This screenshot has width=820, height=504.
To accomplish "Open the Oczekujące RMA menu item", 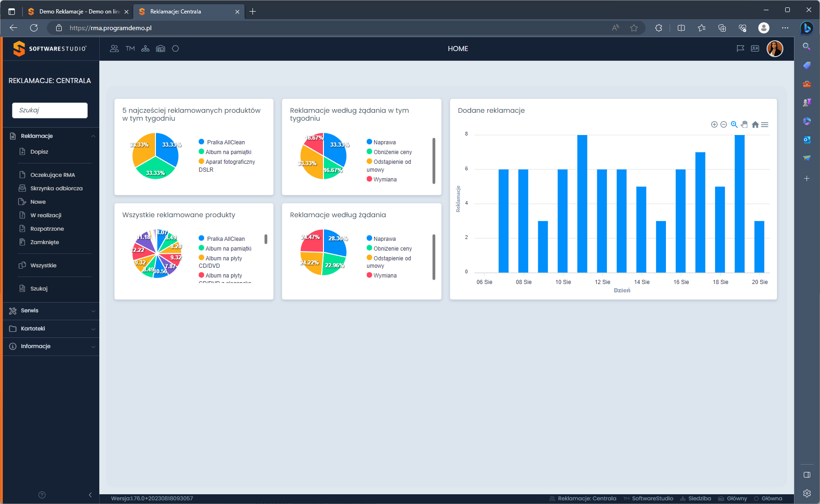I will coord(52,175).
